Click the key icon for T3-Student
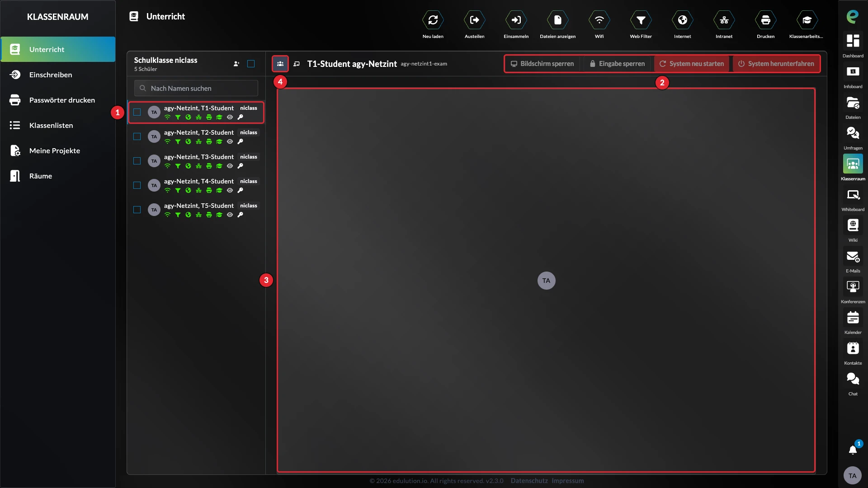 pos(240,166)
